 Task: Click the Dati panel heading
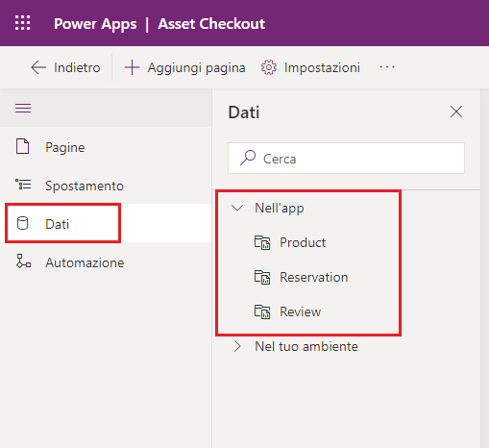[244, 112]
